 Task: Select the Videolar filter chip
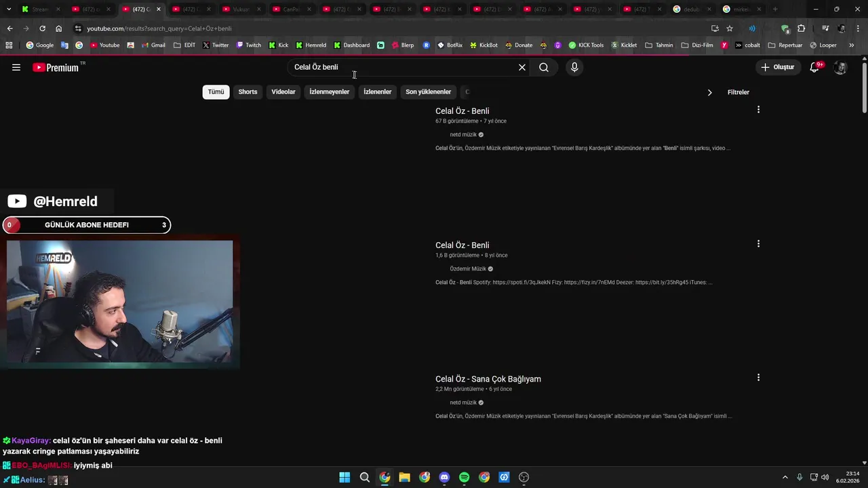click(x=283, y=92)
